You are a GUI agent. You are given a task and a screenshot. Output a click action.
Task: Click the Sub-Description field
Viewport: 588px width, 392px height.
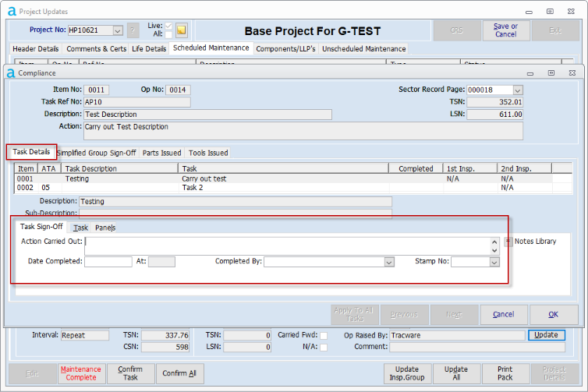(236, 214)
